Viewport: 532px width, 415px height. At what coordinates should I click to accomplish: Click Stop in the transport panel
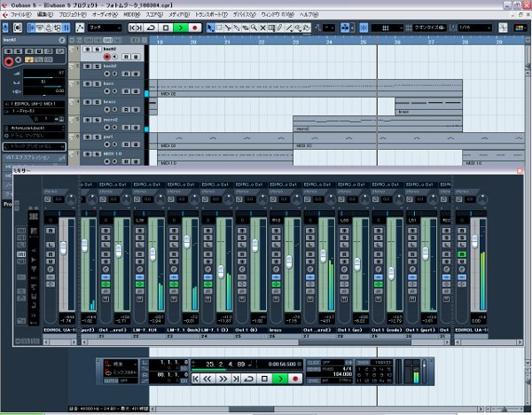click(x=264, y=379)
